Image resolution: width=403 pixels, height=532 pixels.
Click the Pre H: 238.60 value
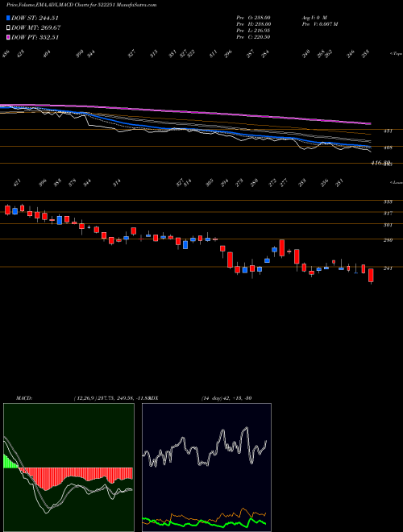pyautogui.click(x=253, y=24)
